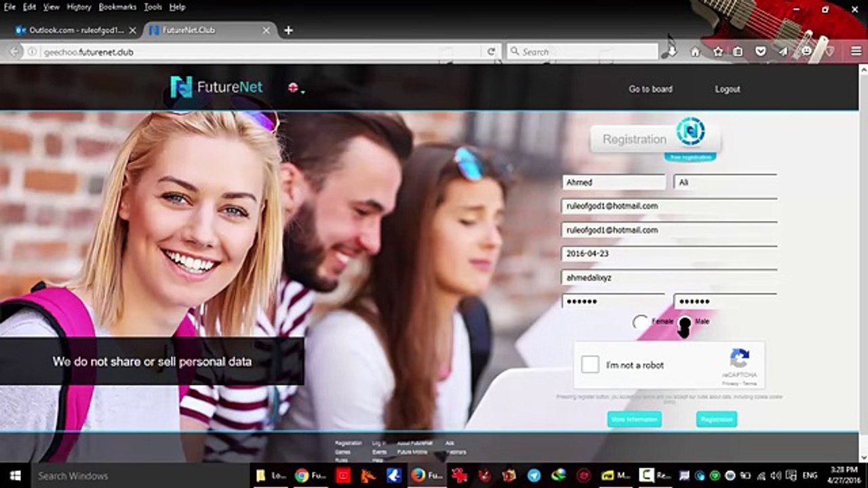Click the Firefox back arrow button
868x488 pixels.
(14, 52)
